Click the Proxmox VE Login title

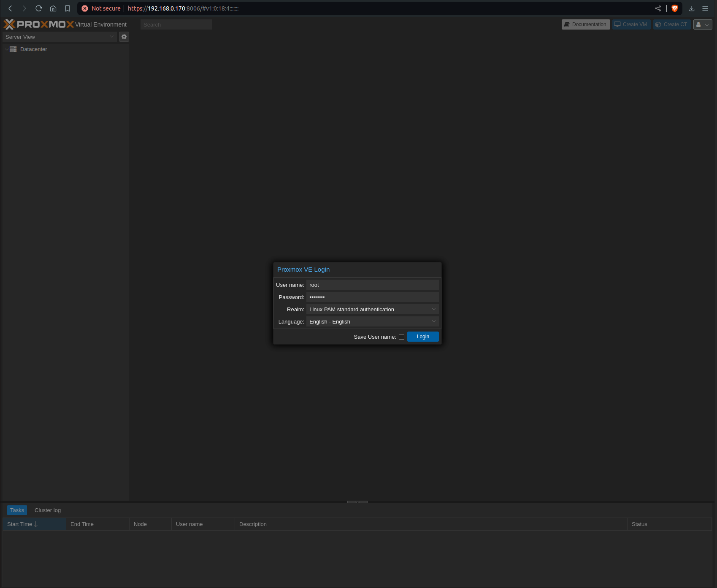303,270
